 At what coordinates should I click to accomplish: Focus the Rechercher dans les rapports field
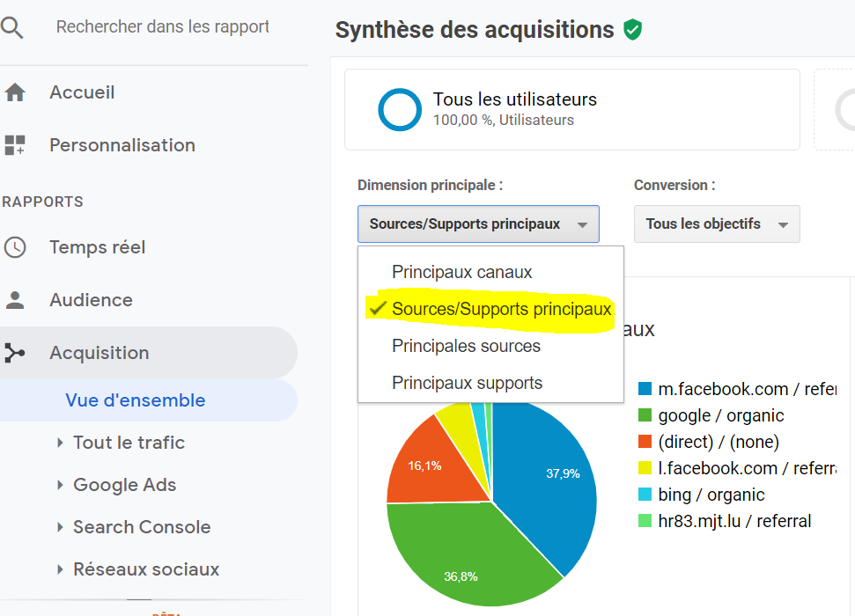[x=163, y=27]
